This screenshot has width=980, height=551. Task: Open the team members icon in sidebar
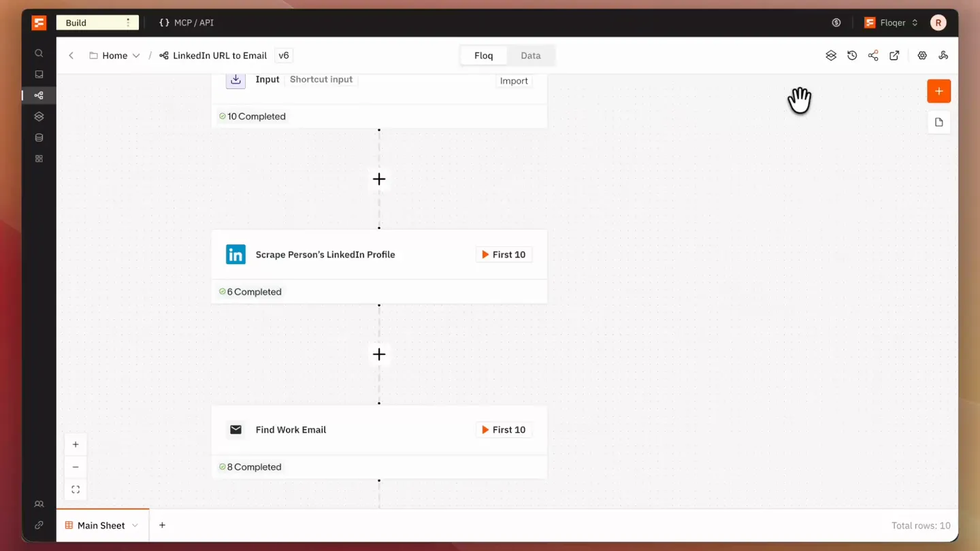[x=39, y=504]
